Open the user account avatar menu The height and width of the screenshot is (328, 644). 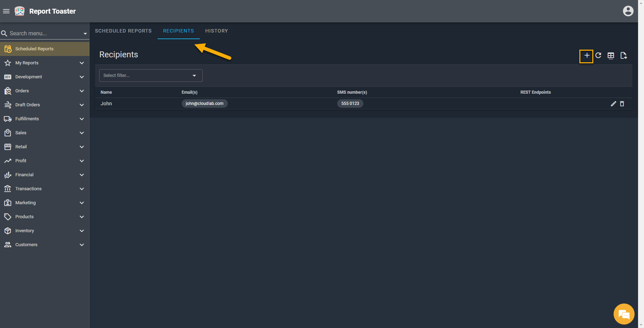pos(628,11)
